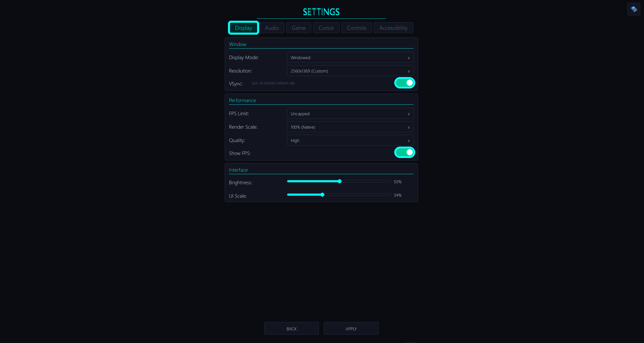Disable the VSync toggle
The height and width of the screenshot is (343, 644).
click(404, 83)
